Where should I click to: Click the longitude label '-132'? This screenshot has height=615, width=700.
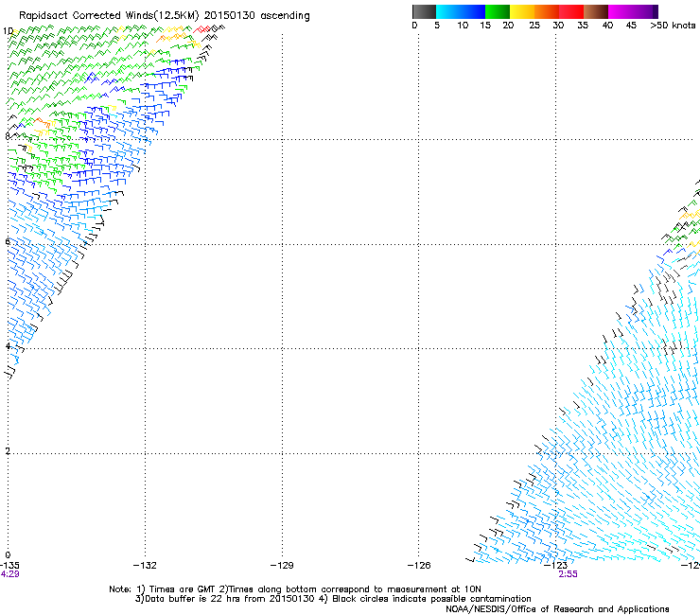pos(145,566)
